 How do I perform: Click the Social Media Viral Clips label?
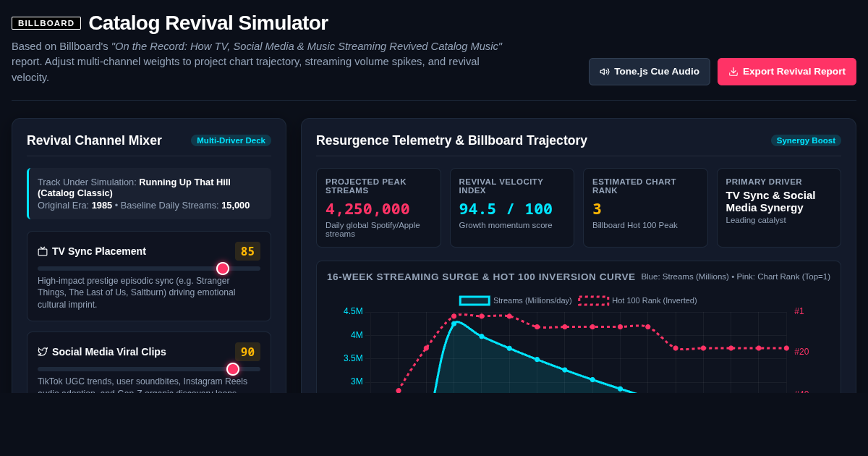[x=109, y=352]
